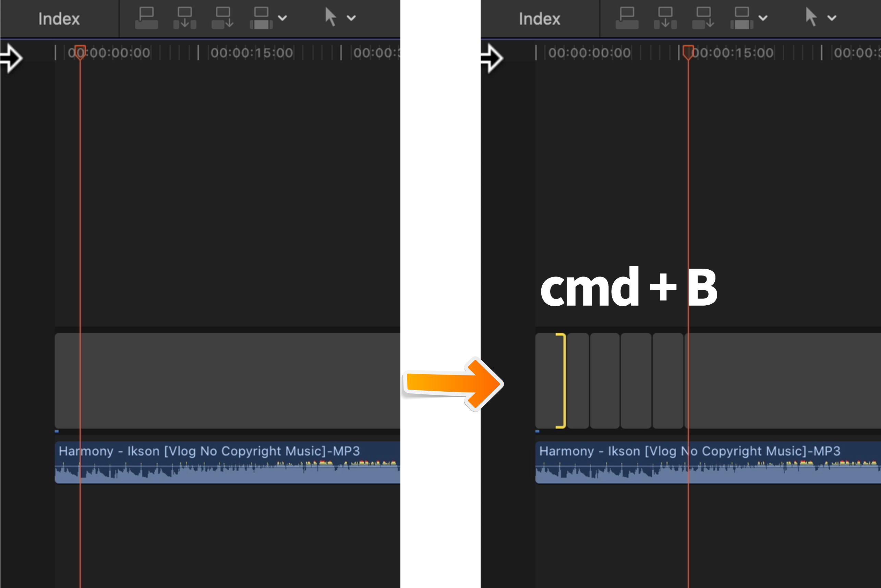Click Overwrite clip icon in right toolbar

741,18
